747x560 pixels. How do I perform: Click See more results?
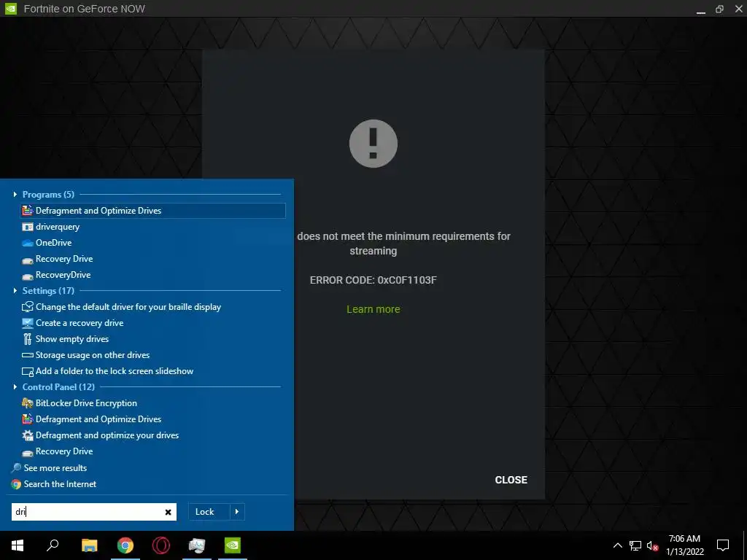point(55,468)
